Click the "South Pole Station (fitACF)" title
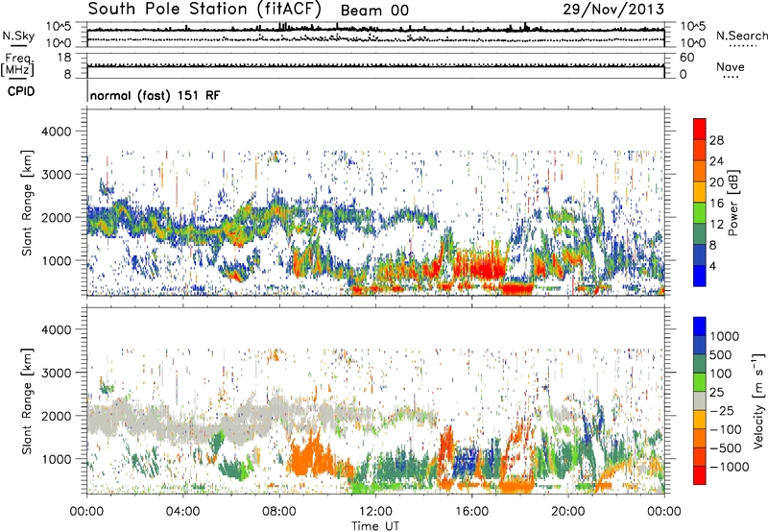768x532 pixels. pyautogui.click(x=204, y=10)
